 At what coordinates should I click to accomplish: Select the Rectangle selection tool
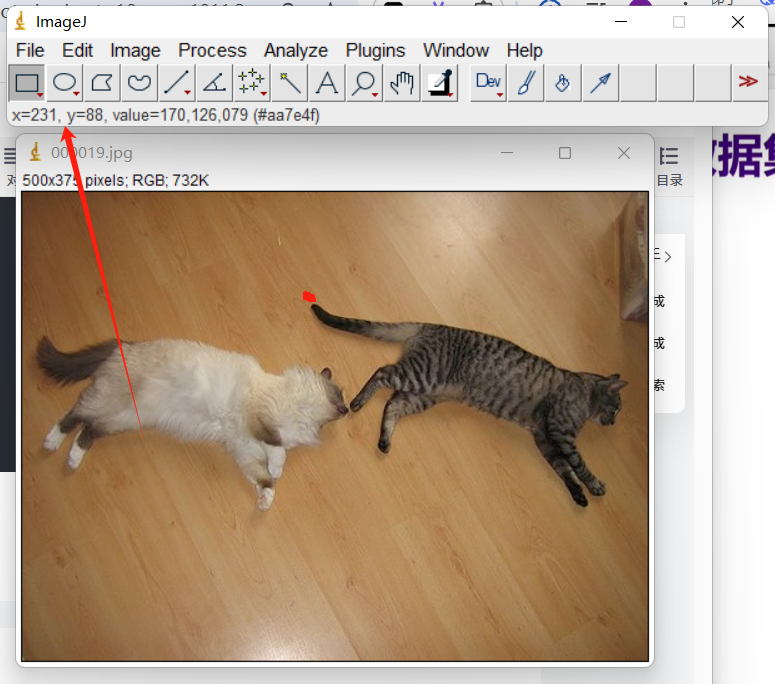27,83
